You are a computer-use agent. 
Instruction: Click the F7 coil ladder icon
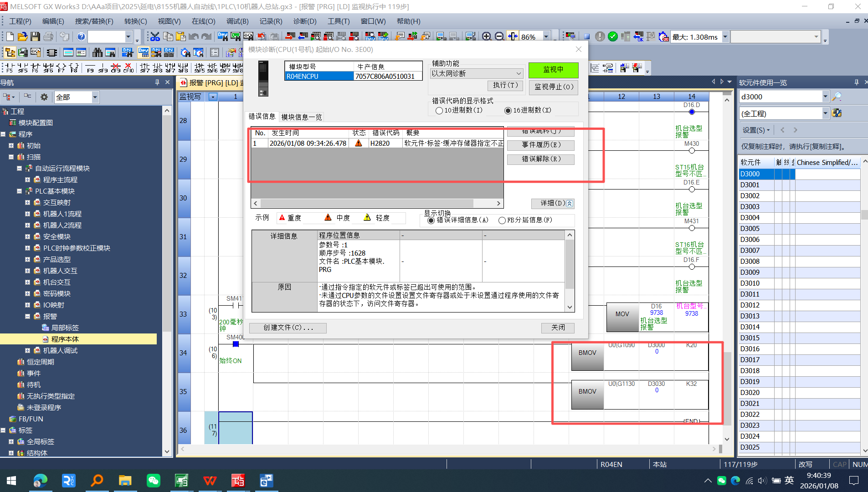[x=61, y=68]
